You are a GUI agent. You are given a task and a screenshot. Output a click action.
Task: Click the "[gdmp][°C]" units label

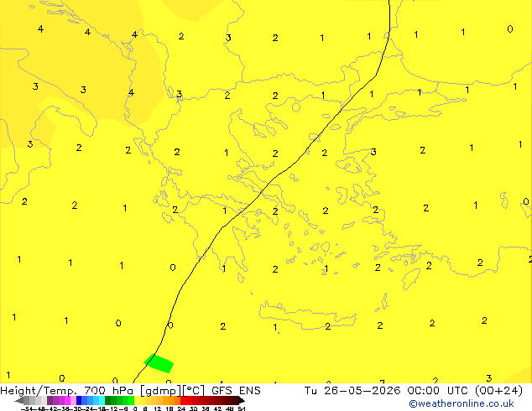(x=173, y=391)
